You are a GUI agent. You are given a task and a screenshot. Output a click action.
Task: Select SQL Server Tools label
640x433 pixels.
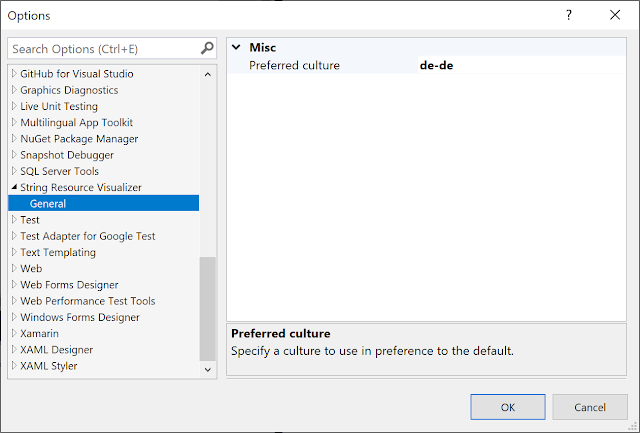(60, 171)
